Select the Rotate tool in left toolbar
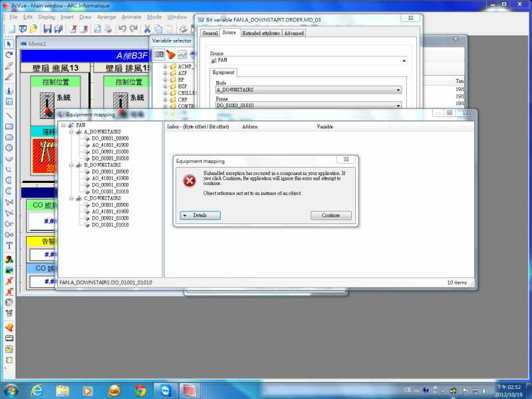 coord(9,55)
